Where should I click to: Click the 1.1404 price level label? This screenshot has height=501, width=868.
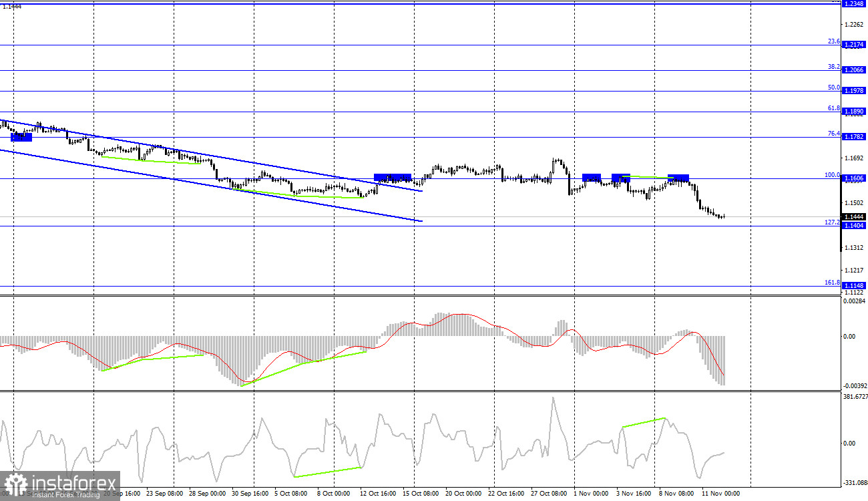[x=854, y=226]
